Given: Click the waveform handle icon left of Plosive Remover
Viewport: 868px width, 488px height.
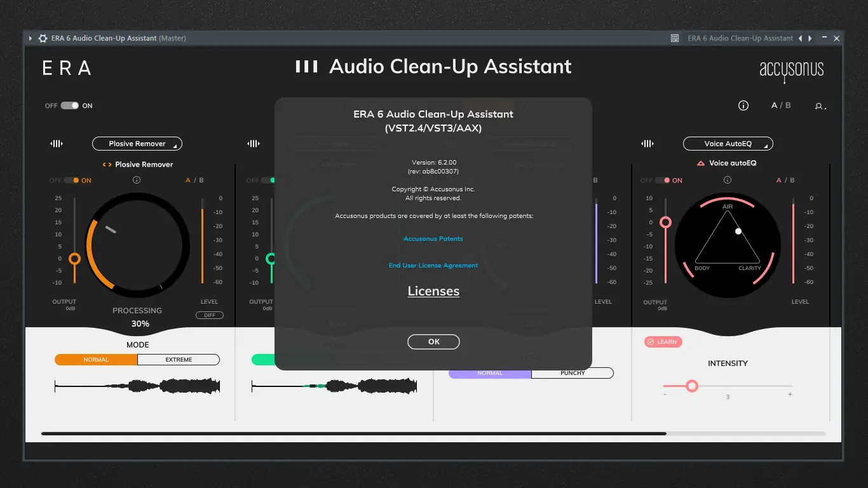Looking at the screenshot, I should coord(57,144).
